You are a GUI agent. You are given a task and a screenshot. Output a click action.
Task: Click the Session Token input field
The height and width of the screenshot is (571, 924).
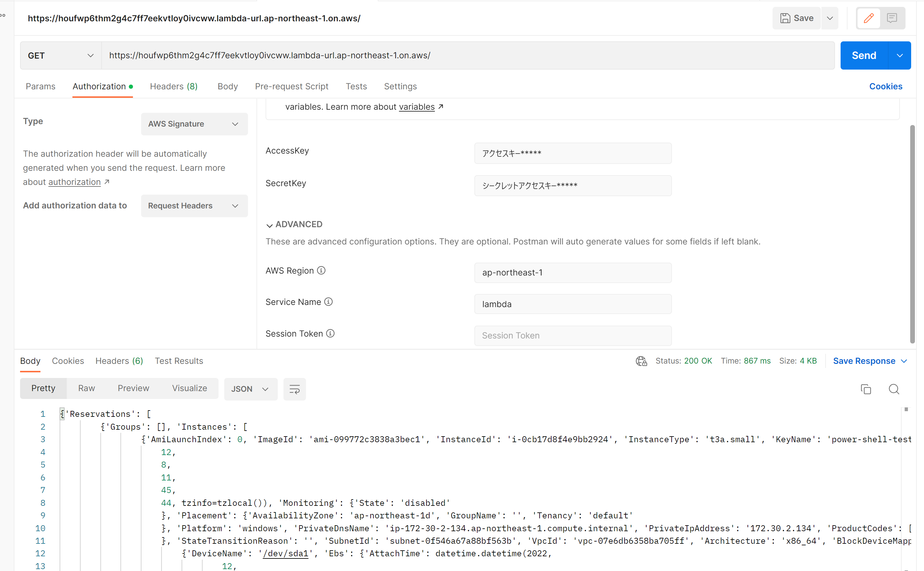(573, 335)
